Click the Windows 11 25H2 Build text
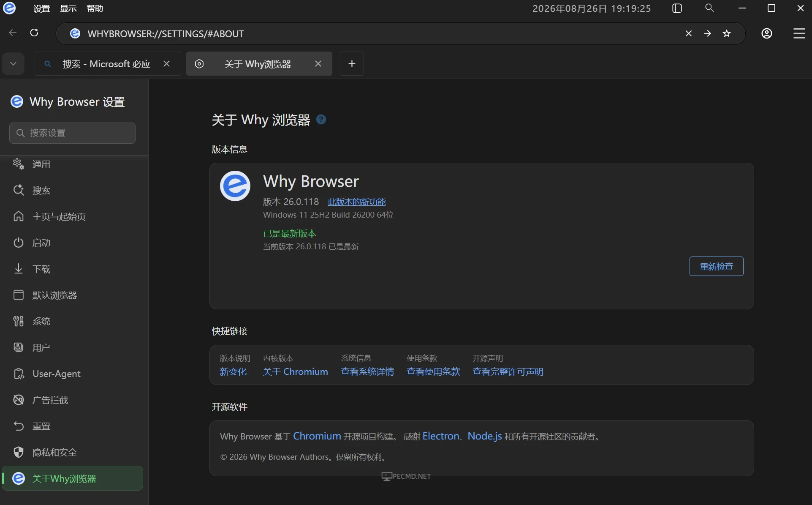This screenshot has height=505, width=812. pyautogui.click(x=328, y=215)
